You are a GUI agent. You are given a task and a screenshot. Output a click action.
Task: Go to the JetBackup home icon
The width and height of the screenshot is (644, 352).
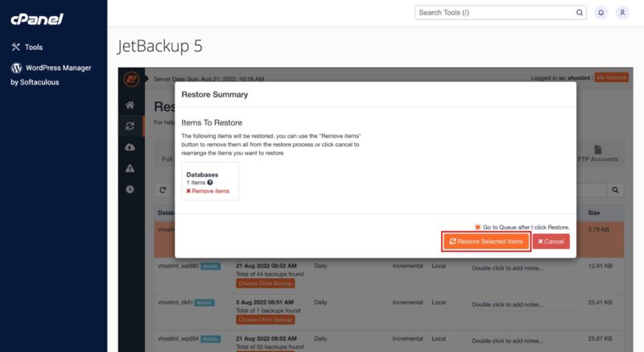130,105
